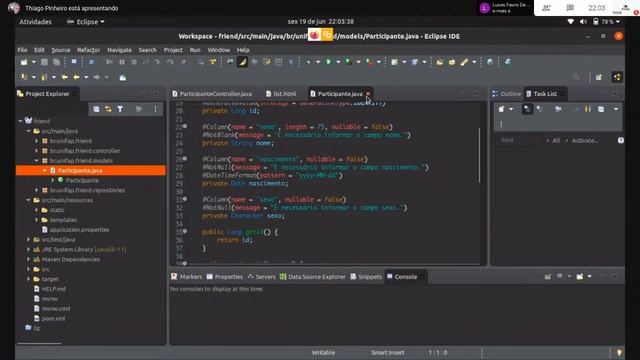The height and width of the screenshot is (360, 640).
Task: Close the Participante.java editor tab
Action: pos(368,94)
